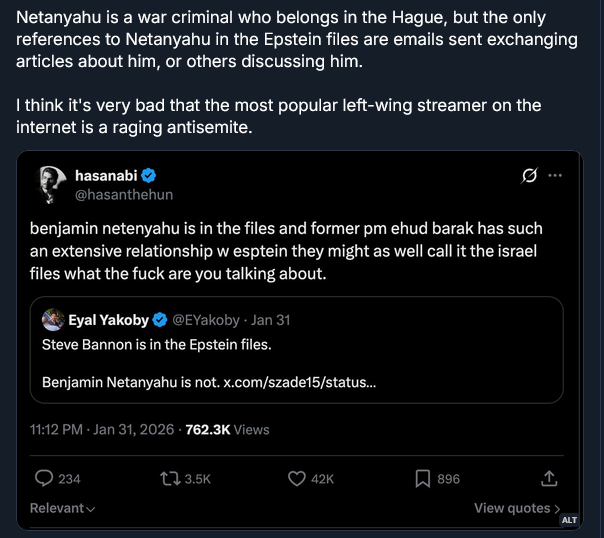Bookmark the hasanabi post

click(x=423, y=479)
